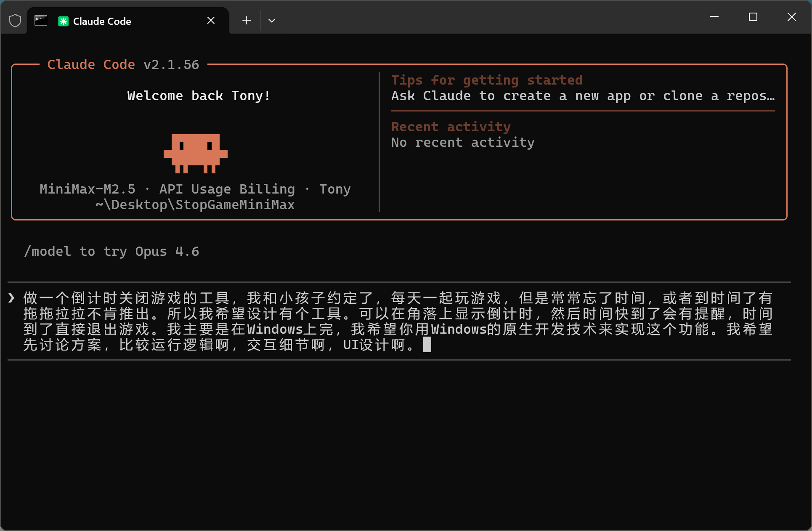Click the 'Recent activity' heading
Image resolution: width=812 pixels, height=531 pixels.
point(451,127)
